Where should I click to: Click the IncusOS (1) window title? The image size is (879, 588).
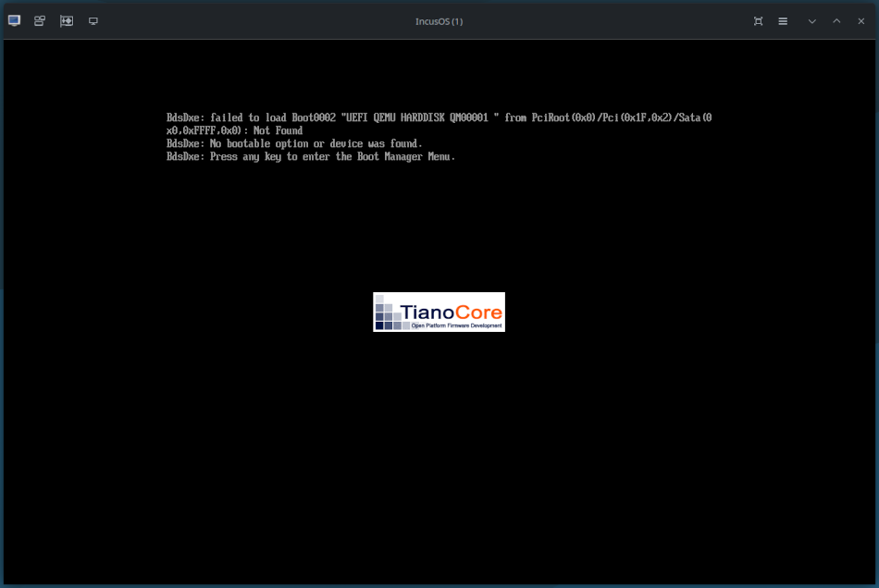point(439,20)
